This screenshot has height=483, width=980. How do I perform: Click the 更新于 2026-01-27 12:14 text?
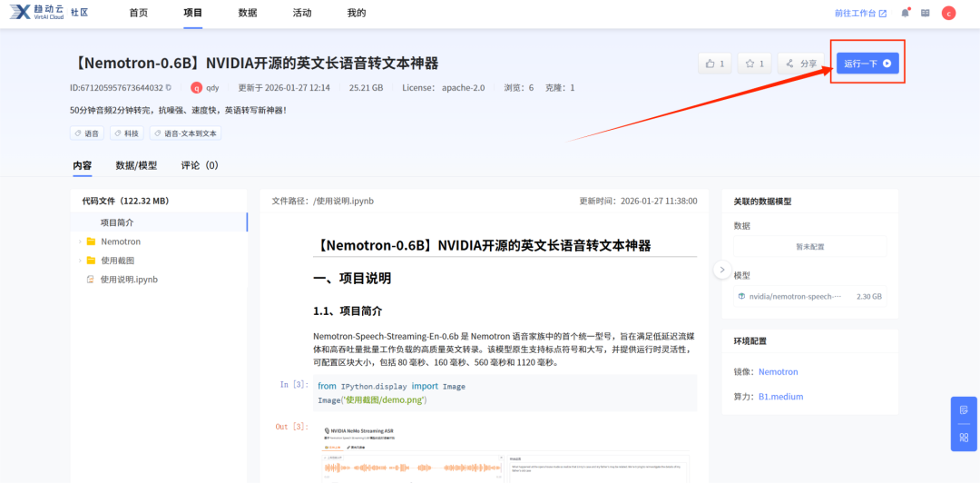click(x=284, y=87)
